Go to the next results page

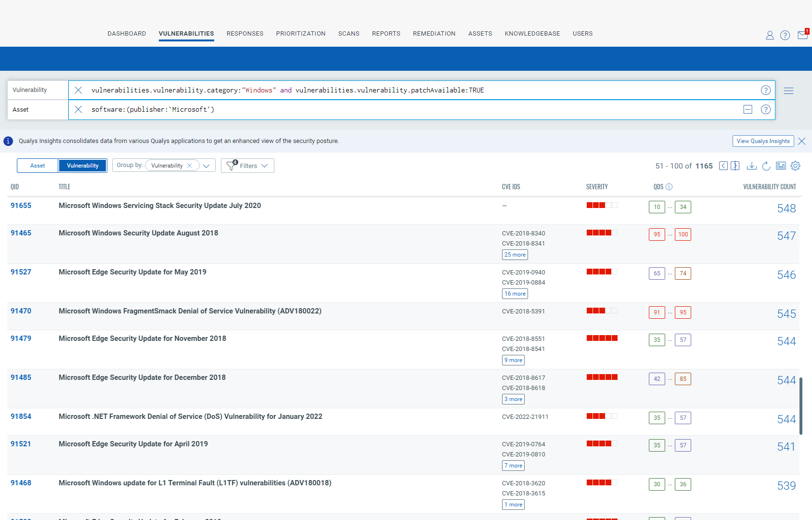click(735, 166)
